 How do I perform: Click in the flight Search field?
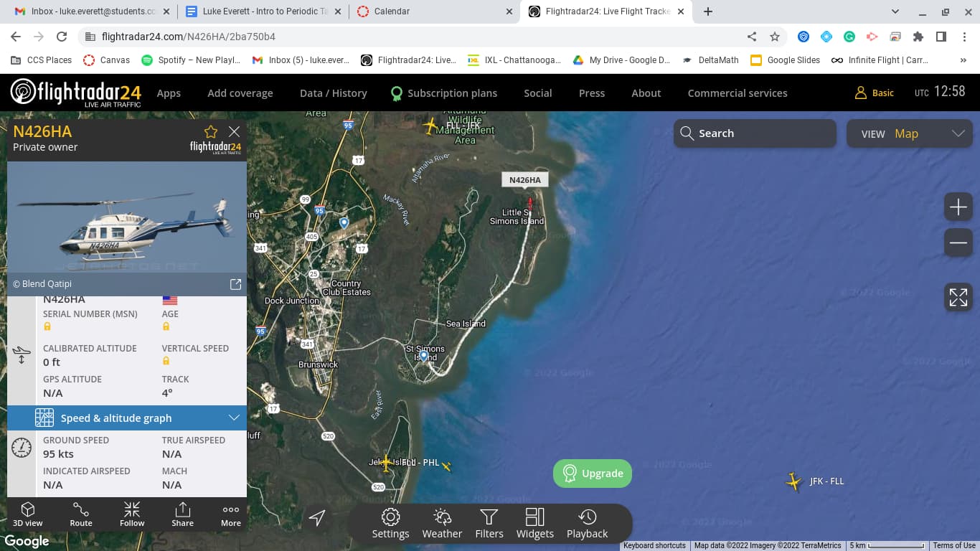tap(755, 133)
